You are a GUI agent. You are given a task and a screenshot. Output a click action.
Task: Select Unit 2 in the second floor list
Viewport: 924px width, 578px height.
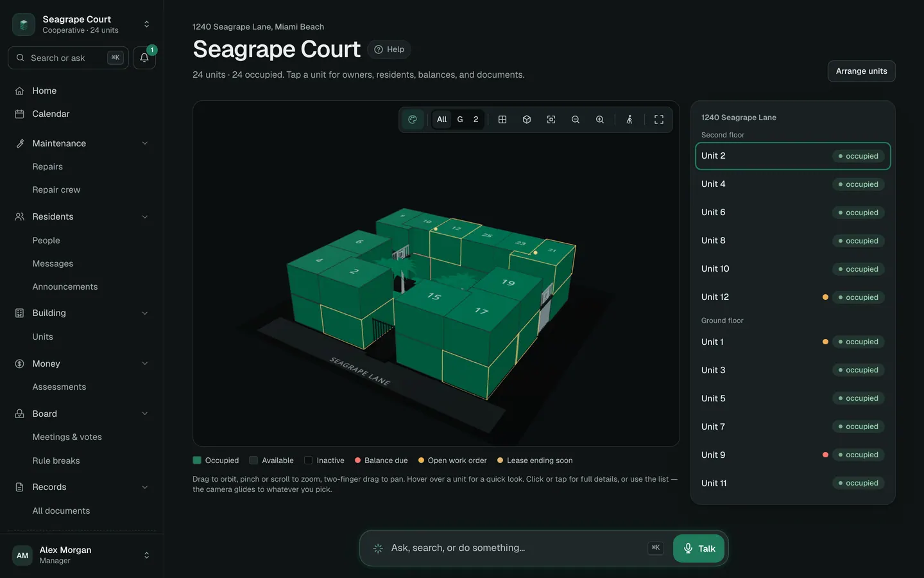(793, 156)
